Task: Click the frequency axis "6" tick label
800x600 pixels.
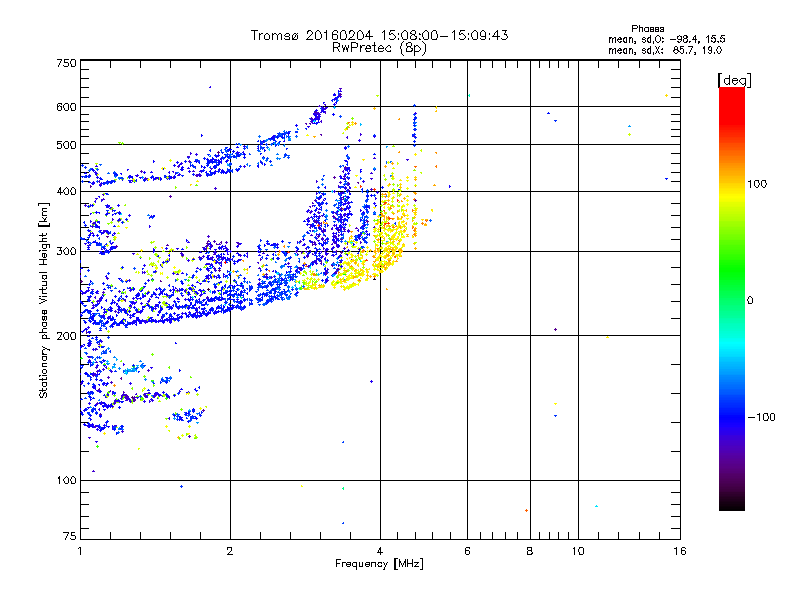Action: pos(467,551)
